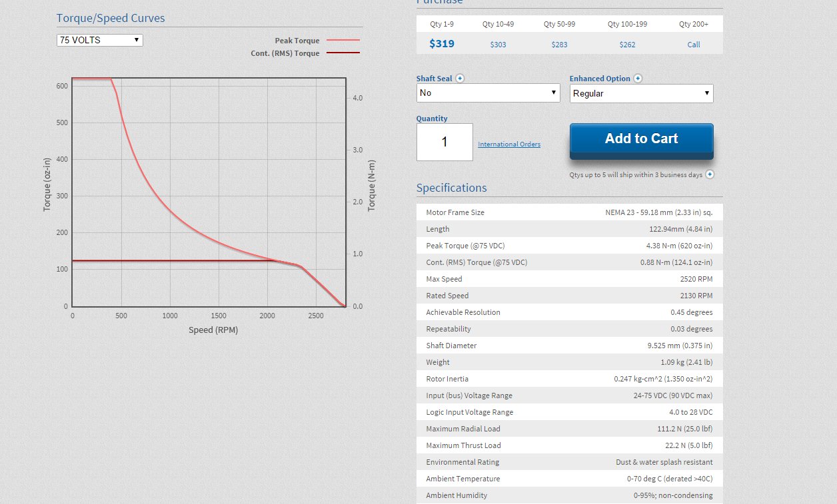The height and width of the screenshot is (504, 837).
Task: Click the Peak Torque legend label
Action: tap(297, 41)
